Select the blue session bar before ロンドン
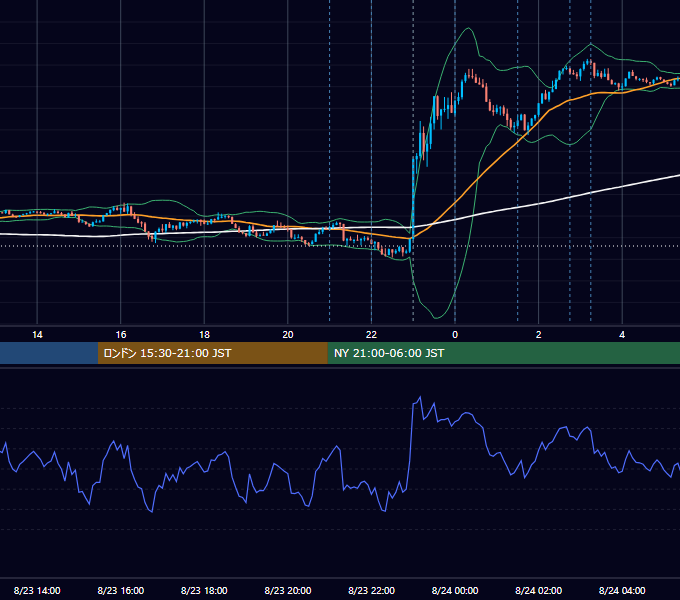This screenshot has width=680, height=600. click(49, 353)
